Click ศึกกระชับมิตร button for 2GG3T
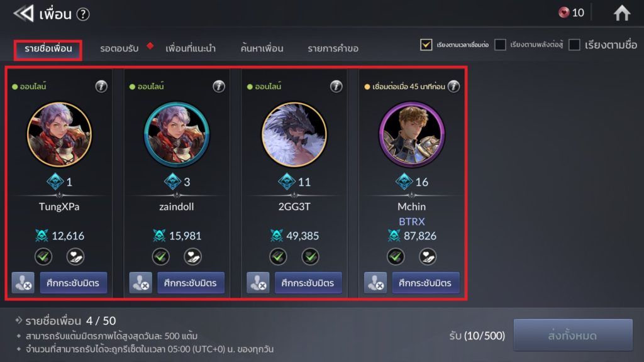Image resolution: width=644 pixels, height=362 pixels. pos(308,283)
